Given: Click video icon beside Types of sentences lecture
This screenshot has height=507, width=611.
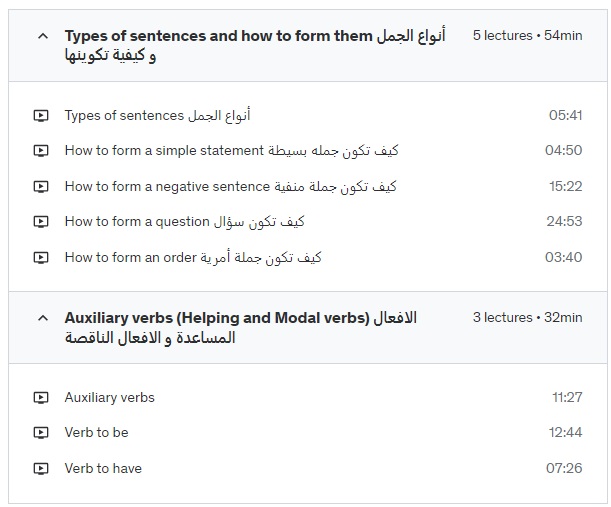Looking at the screenshot, I should point(41,116).
